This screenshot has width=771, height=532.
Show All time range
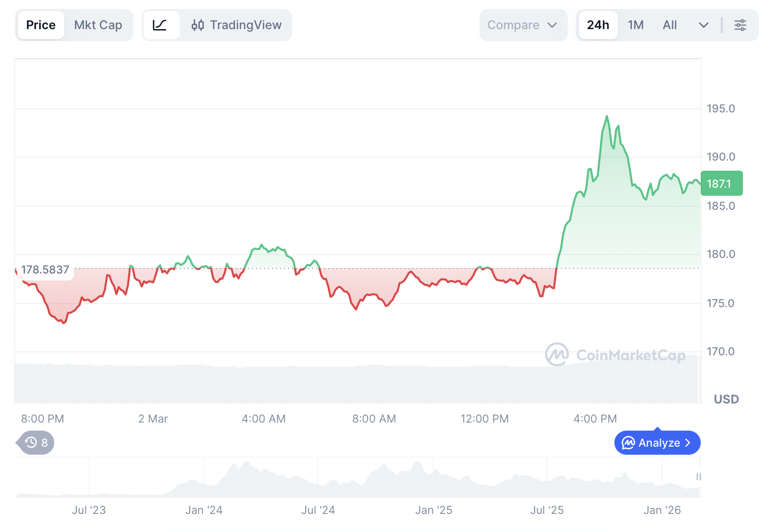[x=670, y=25]
